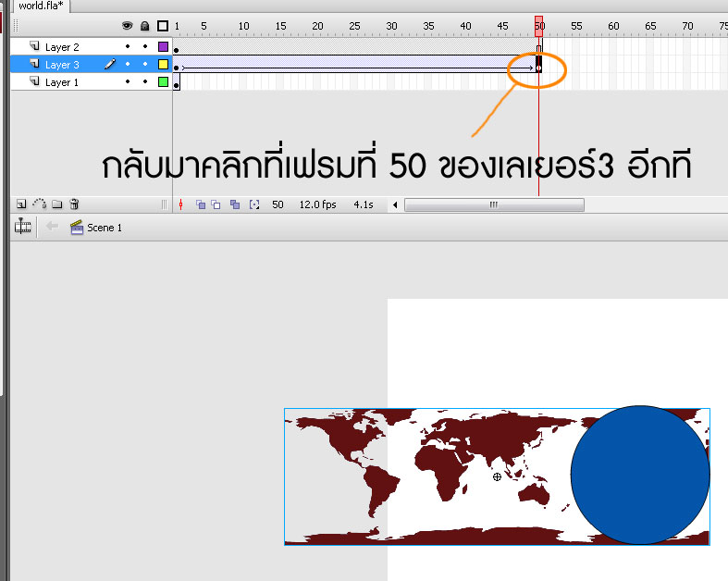Toggle visibility dot for Layer 3
Image resolution: width=728 pixels, height=581 pixels.
tap(128, 64)
